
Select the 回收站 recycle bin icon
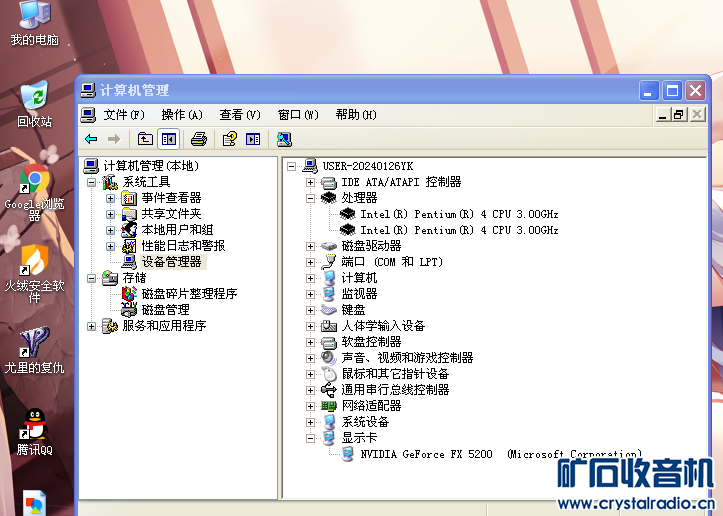[35, 104]
